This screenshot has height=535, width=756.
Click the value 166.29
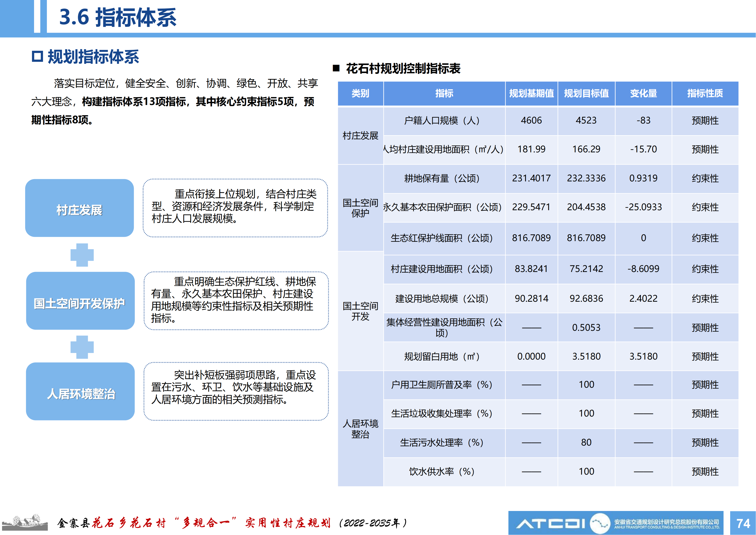586,149
